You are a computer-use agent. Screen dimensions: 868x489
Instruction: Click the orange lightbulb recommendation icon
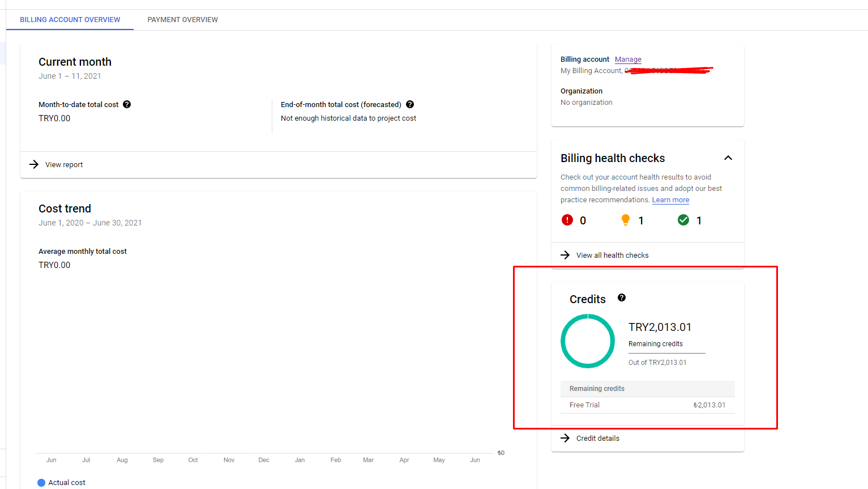coord(626,220)
